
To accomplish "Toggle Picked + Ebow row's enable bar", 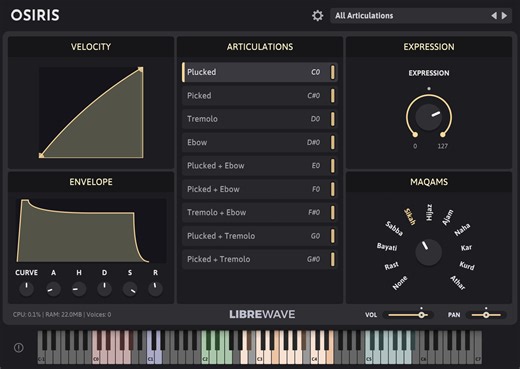I will [332, 189].
